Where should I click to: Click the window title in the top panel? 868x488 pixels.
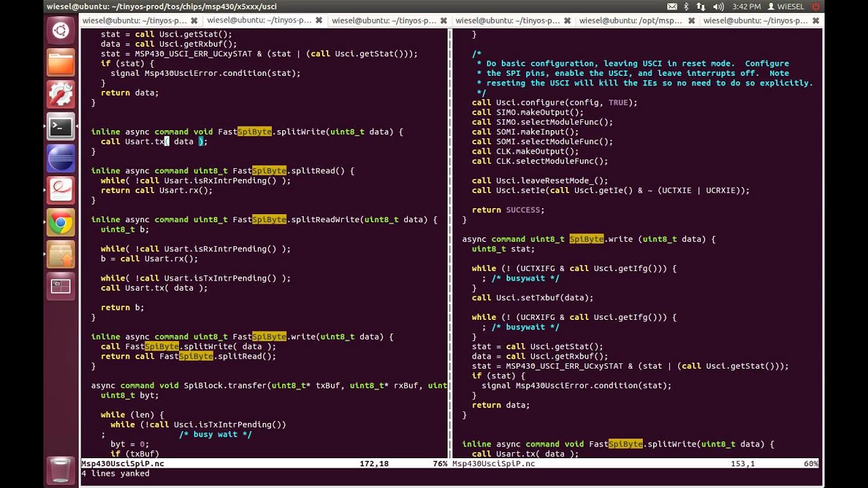161,6
